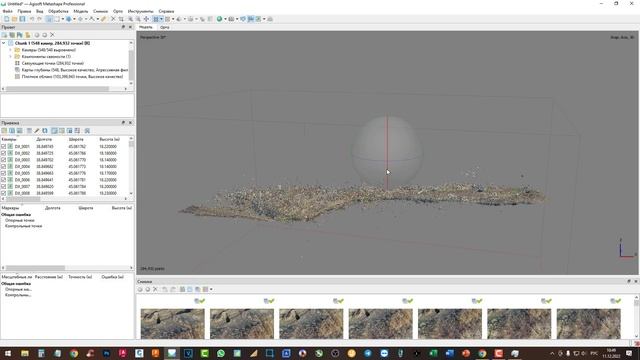The image size is (640, 360).
Task: Click the camera table horizontal scrollbar
Action: click(x=23, y=199)
